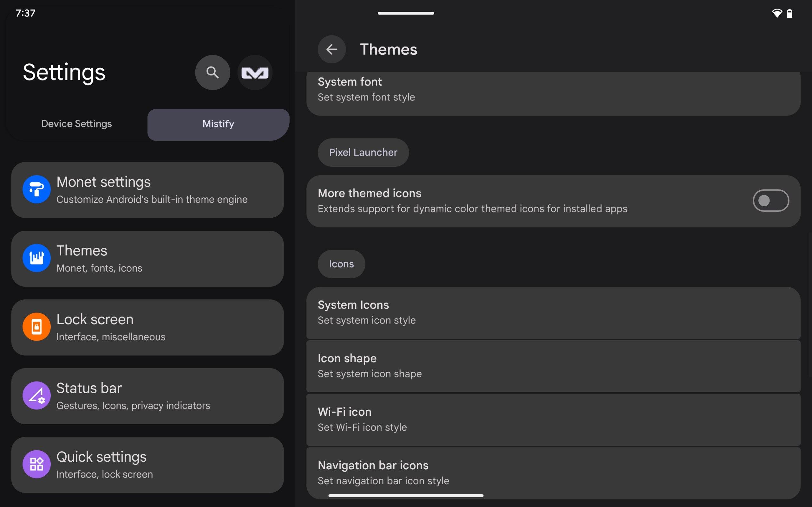Click the back arrow beside Themes
812x507 pixels.
pos(331,49)
